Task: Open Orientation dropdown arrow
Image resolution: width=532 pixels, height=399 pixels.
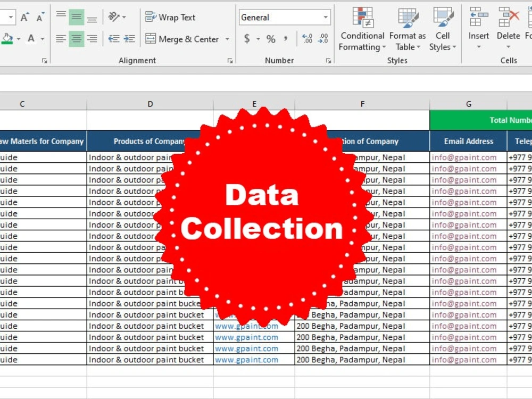Action: click(124, 17)
